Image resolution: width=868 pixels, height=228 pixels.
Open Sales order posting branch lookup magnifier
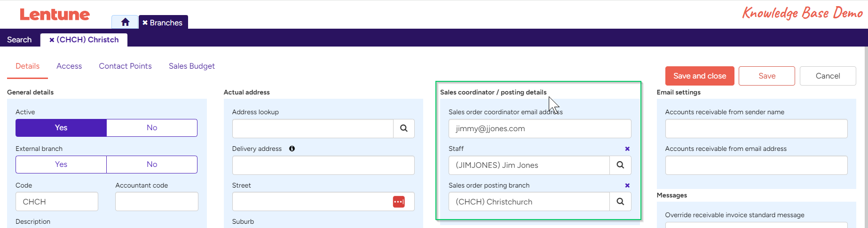[620, 202]
